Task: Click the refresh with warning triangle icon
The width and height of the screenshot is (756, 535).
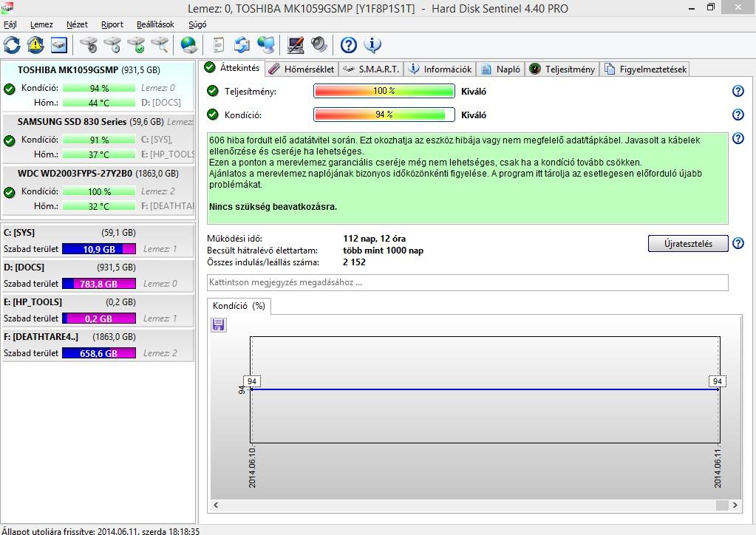Action: click(35, 45)
